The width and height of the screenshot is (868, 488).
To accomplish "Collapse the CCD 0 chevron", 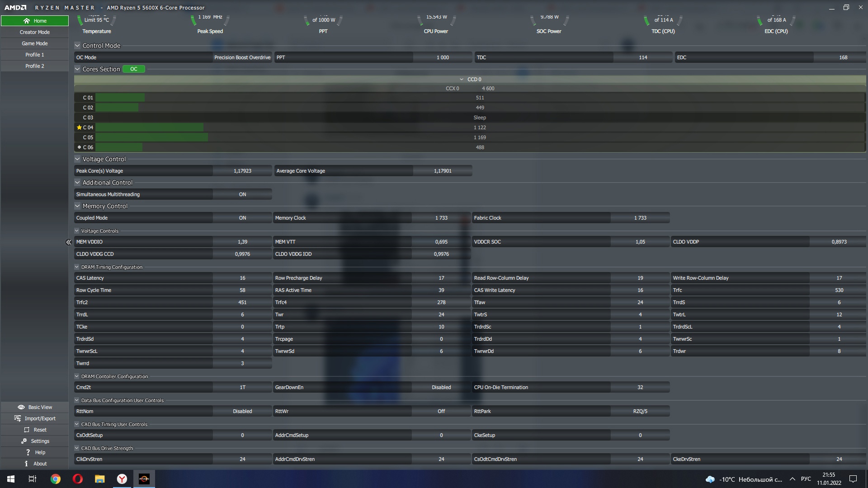I will [x=462, y=79].
